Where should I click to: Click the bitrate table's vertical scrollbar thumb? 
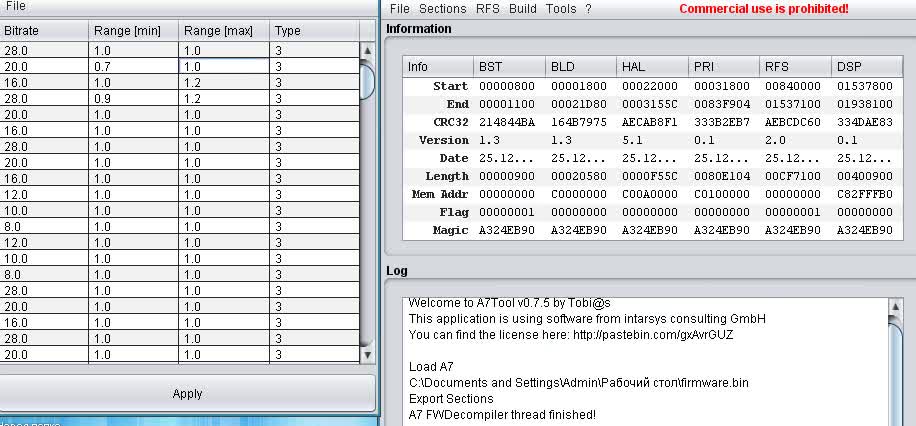point(367,80)
